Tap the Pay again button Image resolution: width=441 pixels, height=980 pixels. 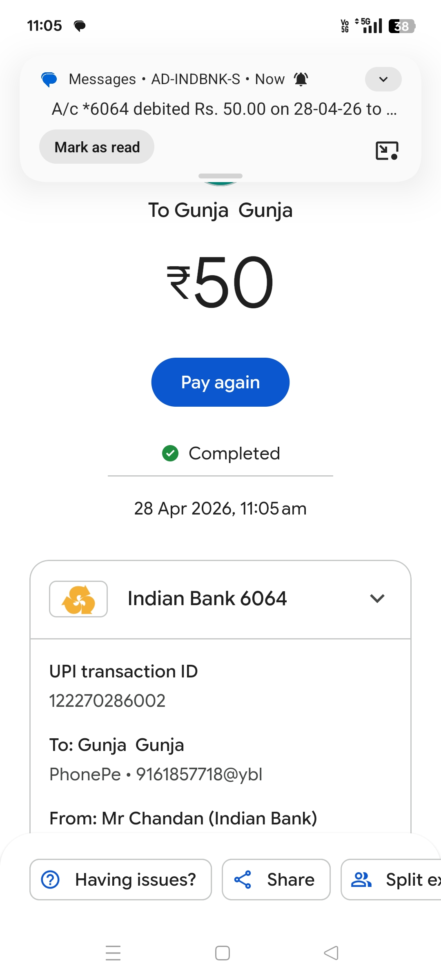pyautogui.click(x=220, y=382)
